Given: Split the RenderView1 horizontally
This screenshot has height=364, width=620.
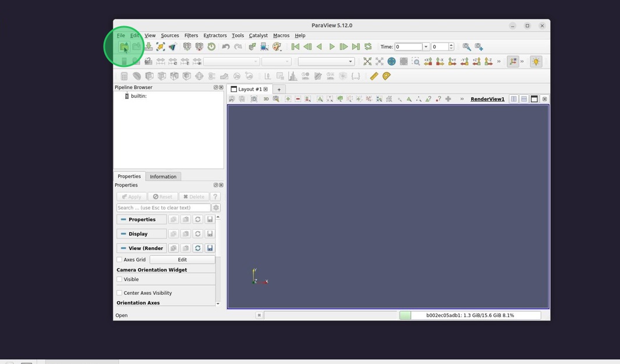Looking at the screenshot, I should [x=513, y=99].
